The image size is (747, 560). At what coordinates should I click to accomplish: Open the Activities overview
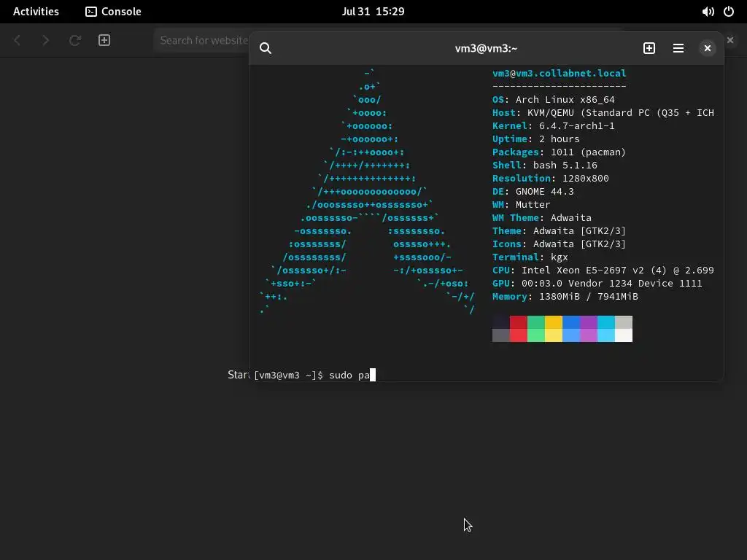click(x=36, y=12)
